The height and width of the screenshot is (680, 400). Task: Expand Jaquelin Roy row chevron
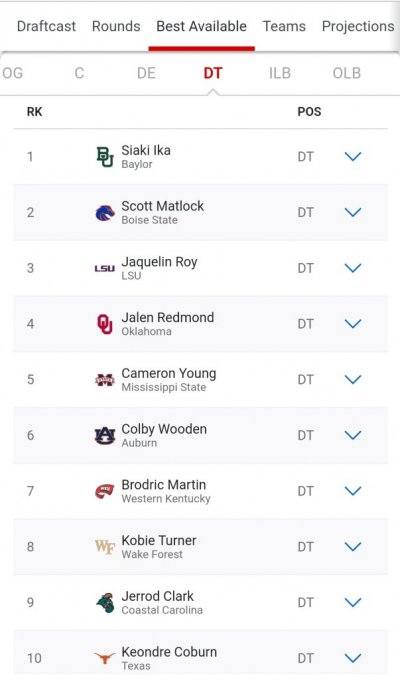(353, 268)
